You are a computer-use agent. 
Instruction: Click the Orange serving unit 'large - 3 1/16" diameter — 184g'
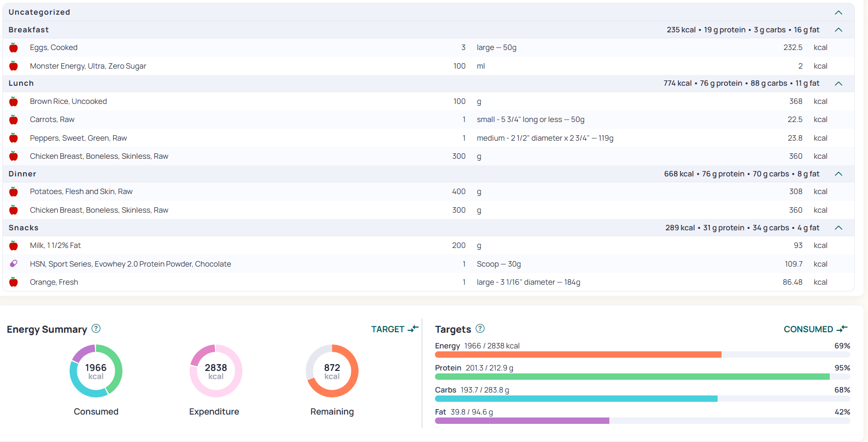pyautogui.click(x=529, y=282)
